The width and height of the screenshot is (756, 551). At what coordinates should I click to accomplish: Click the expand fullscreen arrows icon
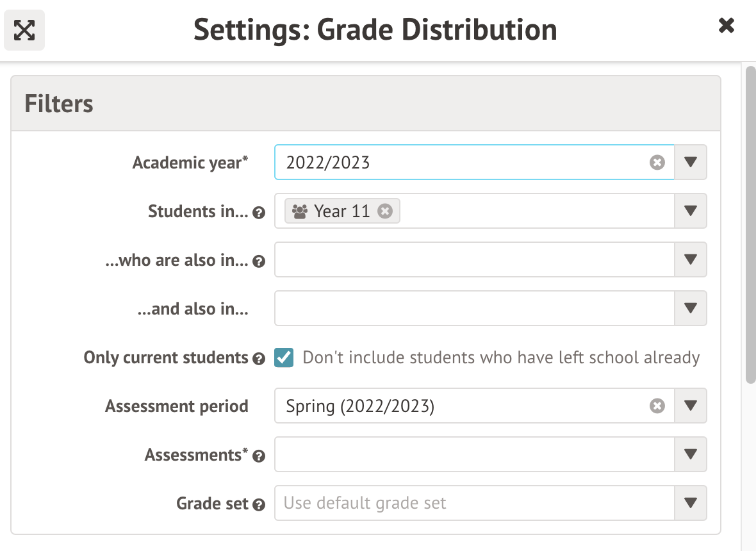[x=24, y=30]
